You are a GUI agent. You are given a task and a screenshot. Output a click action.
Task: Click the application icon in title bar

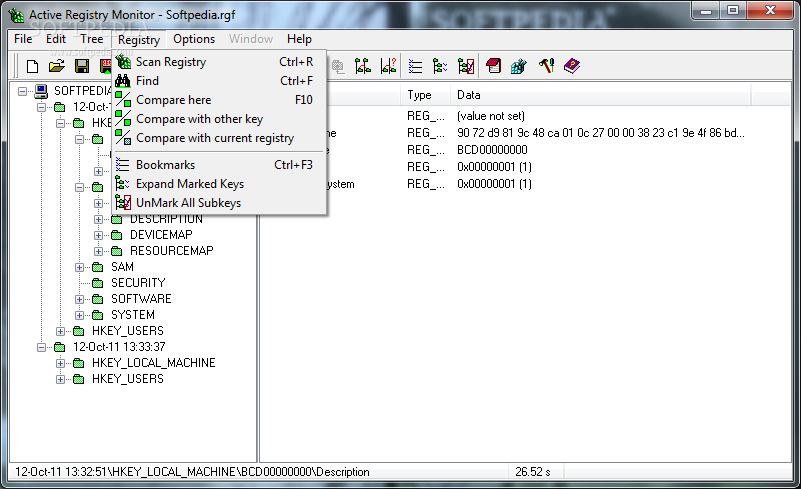(16, 15)
